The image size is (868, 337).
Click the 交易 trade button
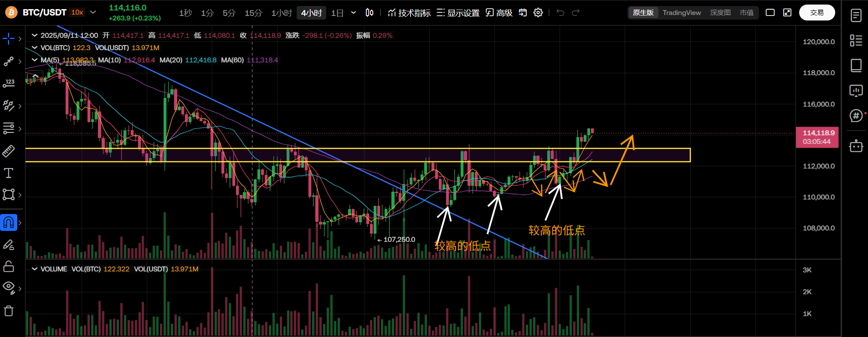(817, 13)
